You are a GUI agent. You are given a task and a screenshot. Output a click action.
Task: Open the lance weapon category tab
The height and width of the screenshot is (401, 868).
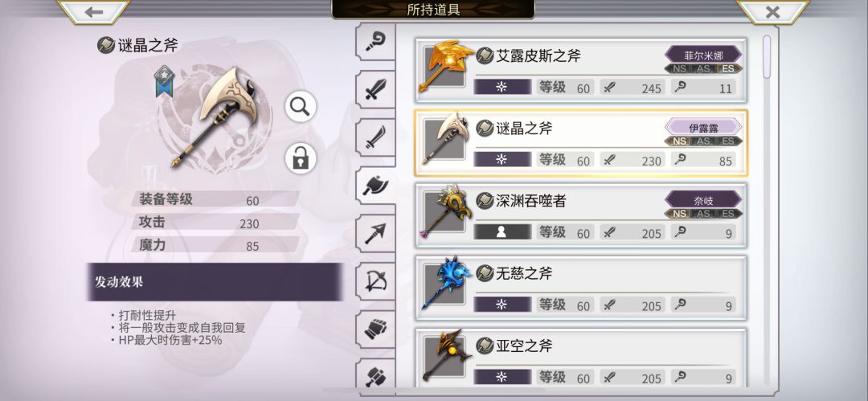376,233
